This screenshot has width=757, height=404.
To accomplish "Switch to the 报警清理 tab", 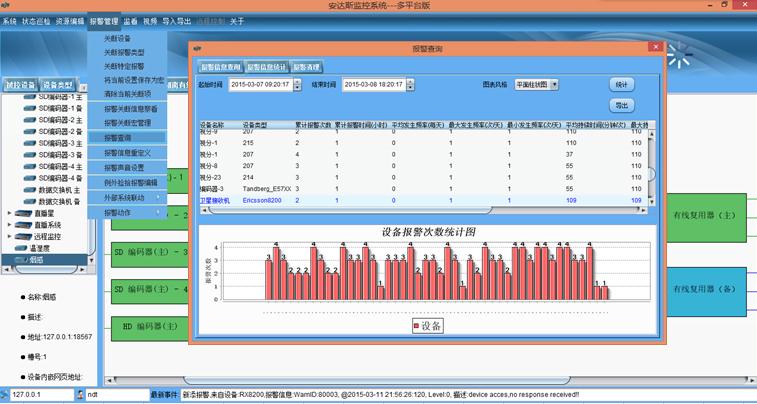I will (306, 67).
